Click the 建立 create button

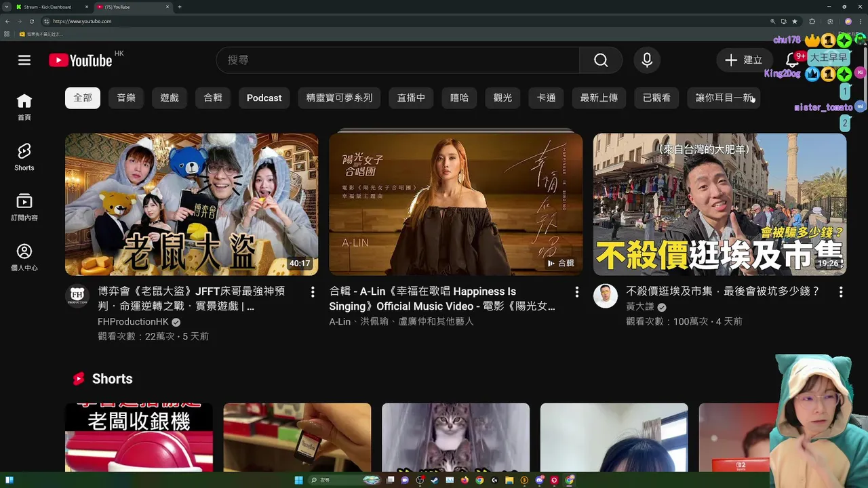tap(744, 60)
